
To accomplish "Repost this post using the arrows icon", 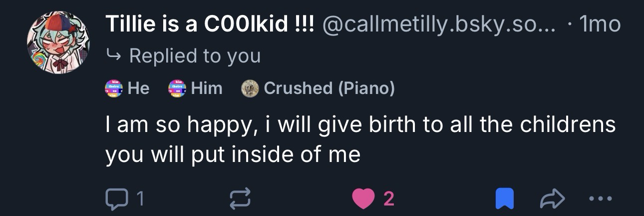I will click(x=240, y=199).
